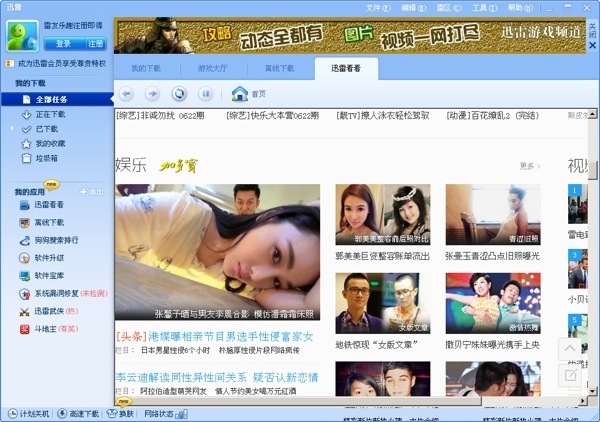The height and width of the screenshot is (422, 600).
Task: Open the 李云迪解读同性异性间关系 headline
Action: point(217,378)
